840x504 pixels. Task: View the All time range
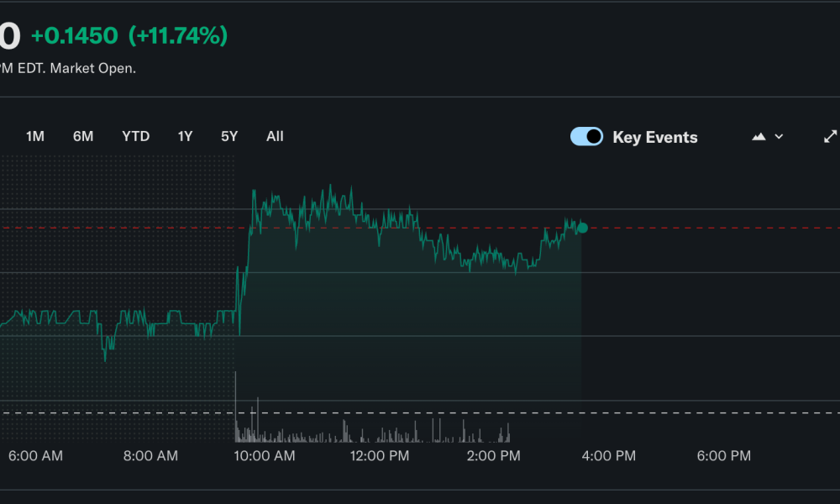(275, 136)
